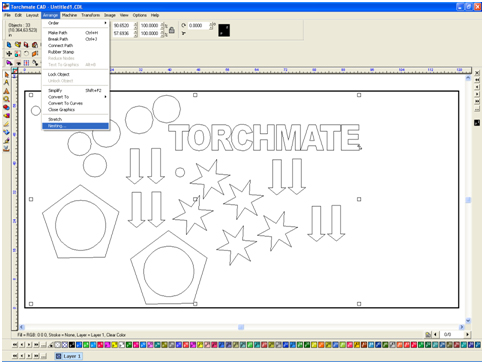The height and width of the screenshot is (364, 484).
Task: Open the Machine menu
Action: [x=69, y=15]
